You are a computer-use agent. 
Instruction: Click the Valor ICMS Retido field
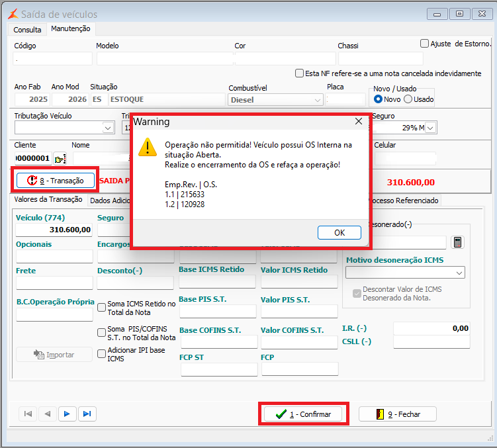[x=299, y=281]
